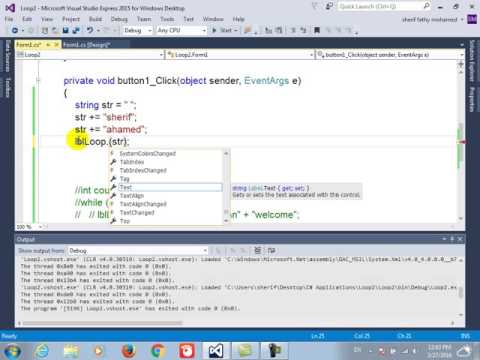Open the Project menu
The height and width of the screenshot is (360, 480).
click(71, 19)
